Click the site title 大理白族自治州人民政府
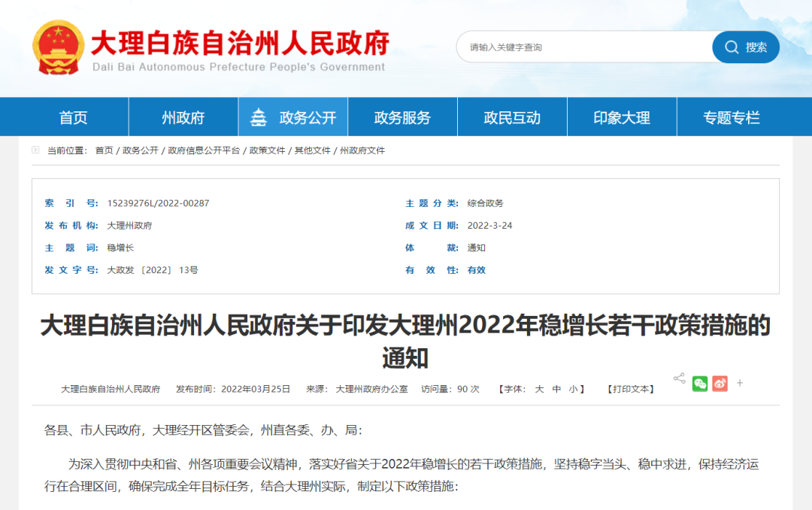 tap(240, 42)
